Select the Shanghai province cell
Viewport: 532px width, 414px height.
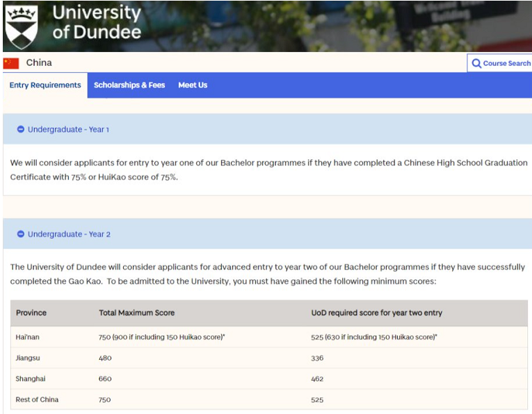point(31,379)
